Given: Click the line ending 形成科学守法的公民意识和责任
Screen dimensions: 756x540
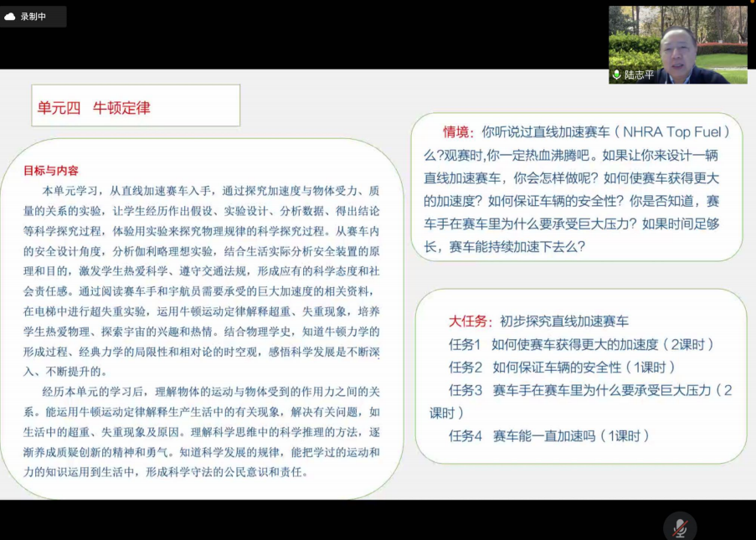Looking at the screenshot, I should pos(166,472).
